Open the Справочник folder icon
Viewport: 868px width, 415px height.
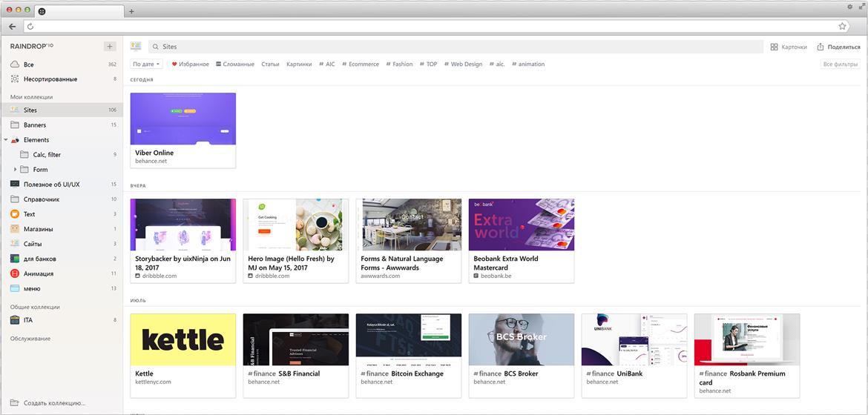(x=15, y=199)
